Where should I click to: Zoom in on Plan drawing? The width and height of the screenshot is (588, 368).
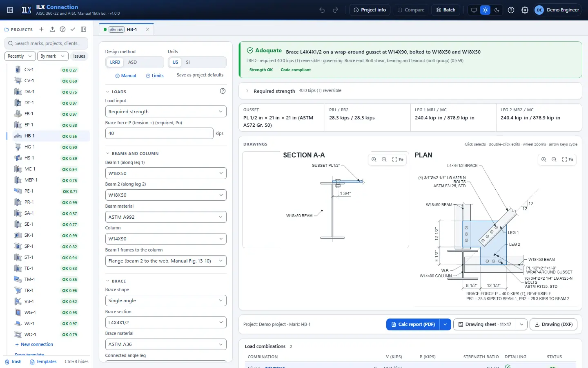544,159
